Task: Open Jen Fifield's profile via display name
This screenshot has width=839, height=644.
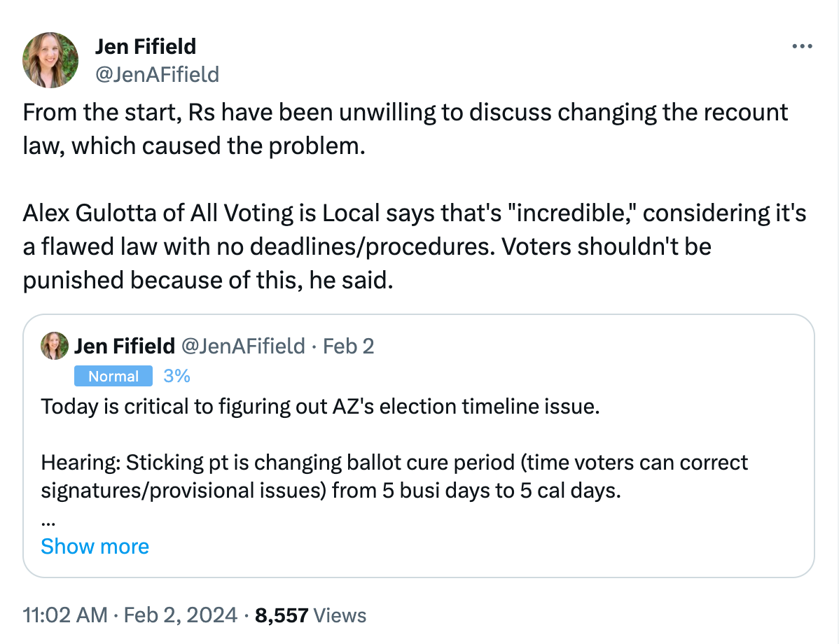Action: [x=146, y=47]
